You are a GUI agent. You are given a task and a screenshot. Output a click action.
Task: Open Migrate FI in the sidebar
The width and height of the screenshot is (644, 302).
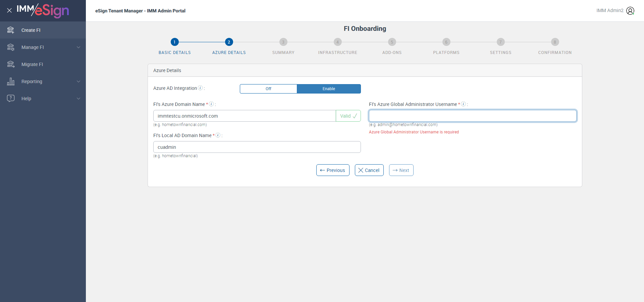tap(43, 64)
